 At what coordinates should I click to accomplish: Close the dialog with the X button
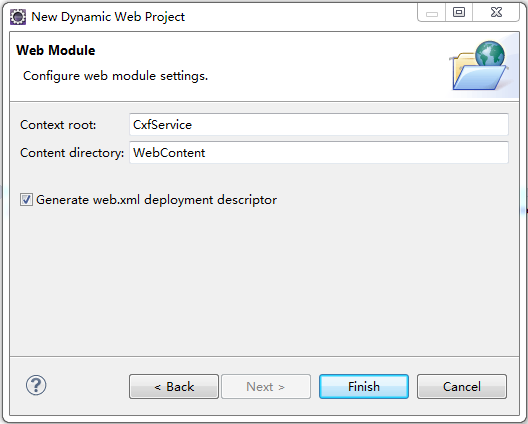496,12
